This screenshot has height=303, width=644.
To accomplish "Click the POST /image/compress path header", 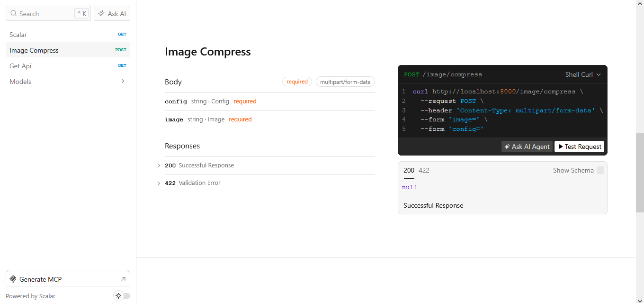I will click(443, 74).
